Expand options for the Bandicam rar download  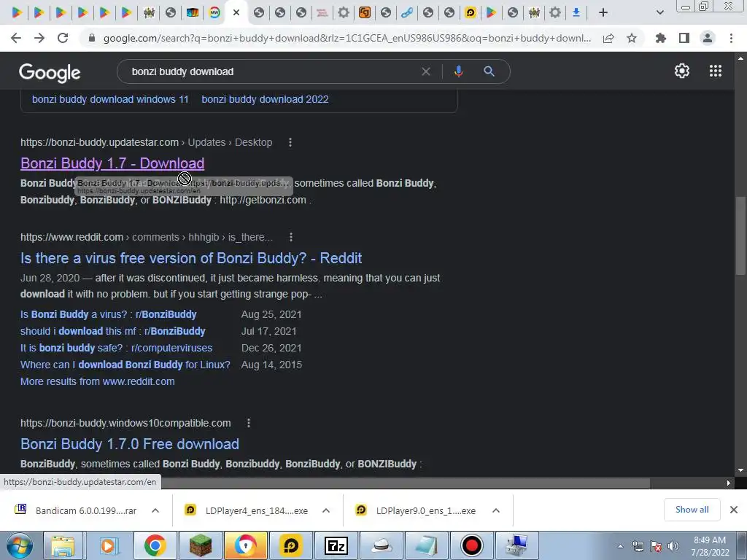(155, 510)
